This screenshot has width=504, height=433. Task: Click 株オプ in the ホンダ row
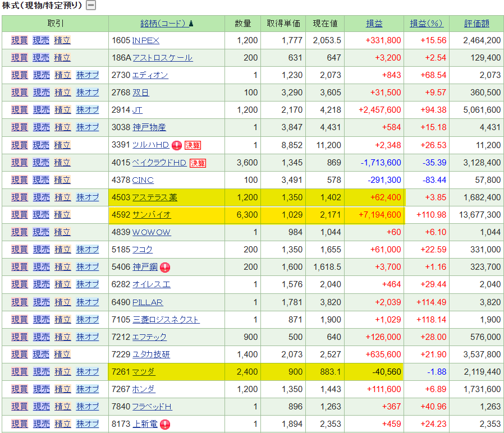88,389
